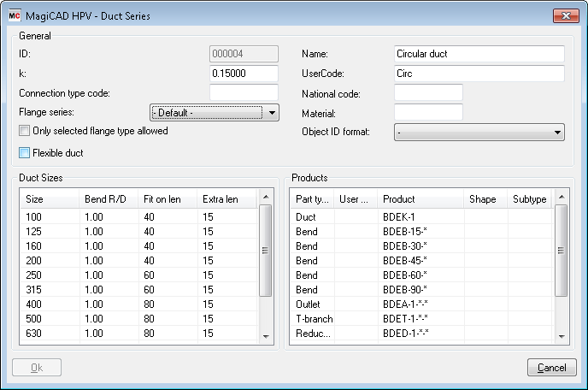Click the Ok button
Viewport: 588px width, 390px height.
(37, 368)
